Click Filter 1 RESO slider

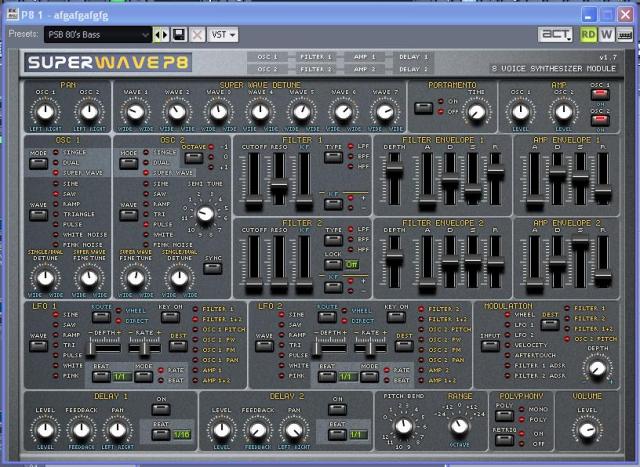[279, 187]
